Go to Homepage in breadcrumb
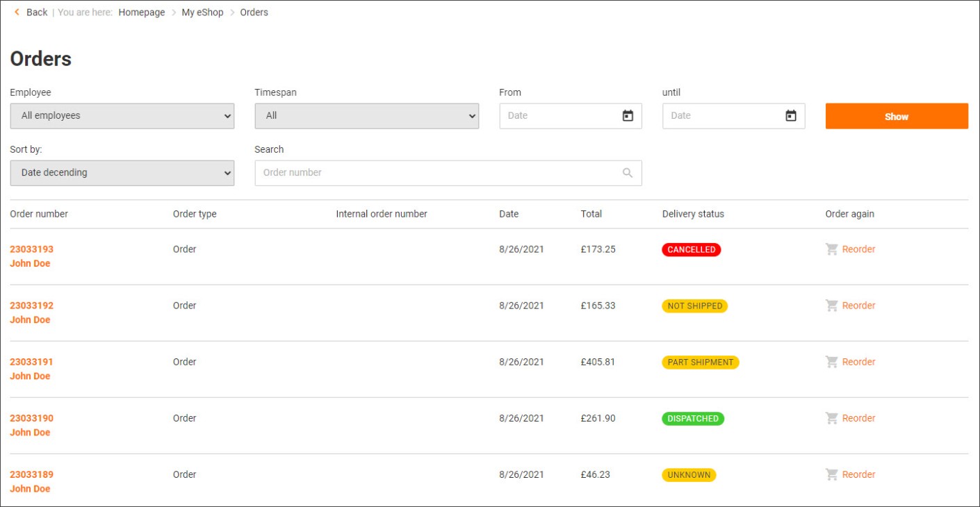Image resolution: width=980 pixels, height=507 pixels. coord(142,13)
